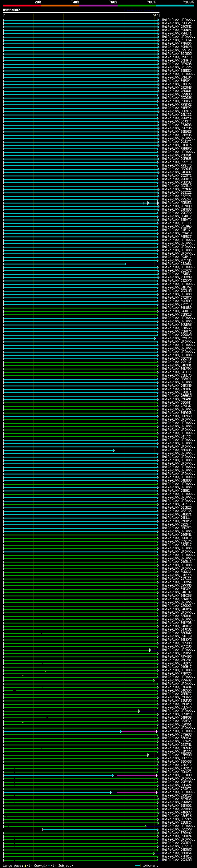Select label UniRef100_Q9ZUH6
The width and height of the screenshot is (197, 868).
click(176, 88)
